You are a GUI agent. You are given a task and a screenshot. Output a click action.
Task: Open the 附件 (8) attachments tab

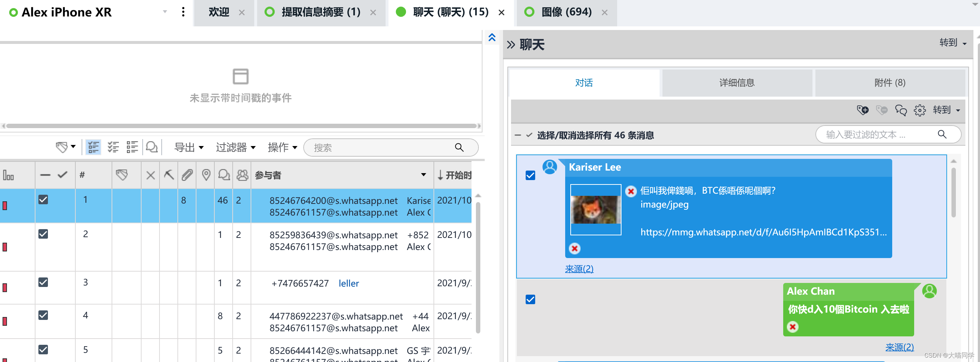(x=890, y=83)
